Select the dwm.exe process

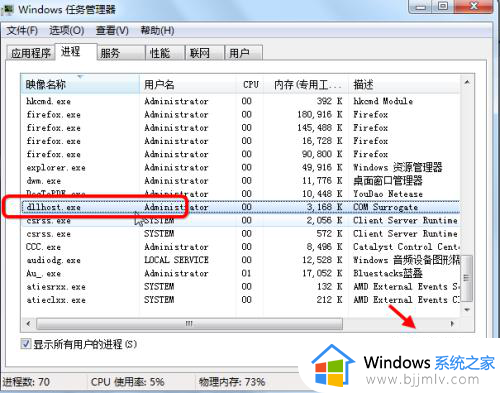coord(240,181)
